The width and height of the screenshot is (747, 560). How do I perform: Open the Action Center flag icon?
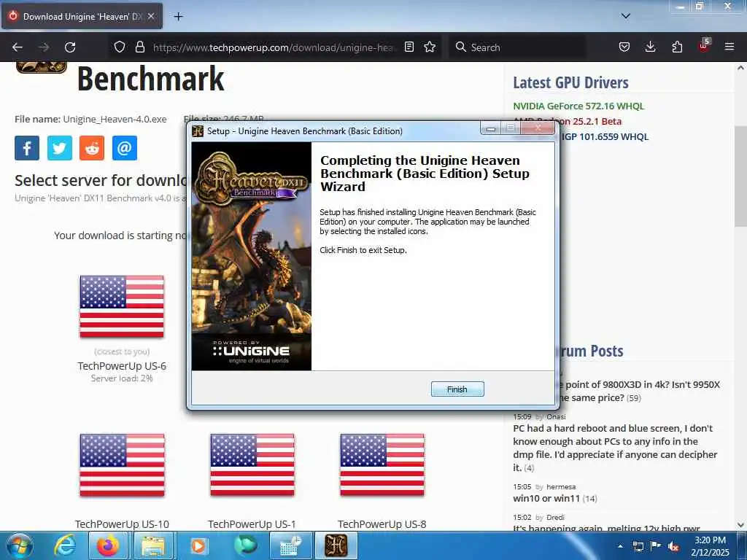pyautogui.click(x=656, y=546)
